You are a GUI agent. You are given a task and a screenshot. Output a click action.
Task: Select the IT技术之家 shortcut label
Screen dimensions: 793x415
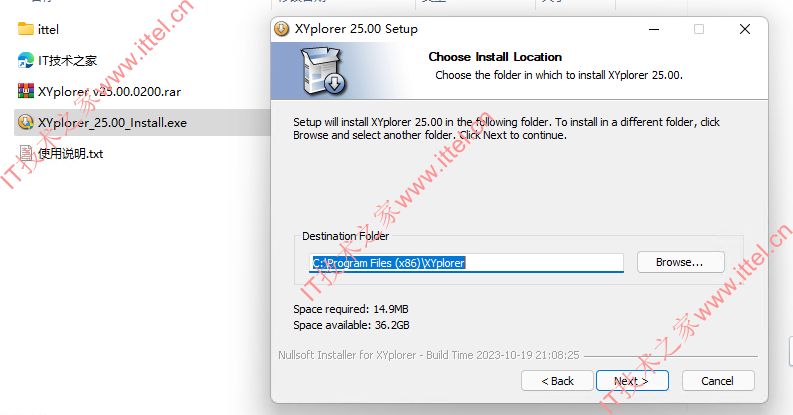point(67,61)
